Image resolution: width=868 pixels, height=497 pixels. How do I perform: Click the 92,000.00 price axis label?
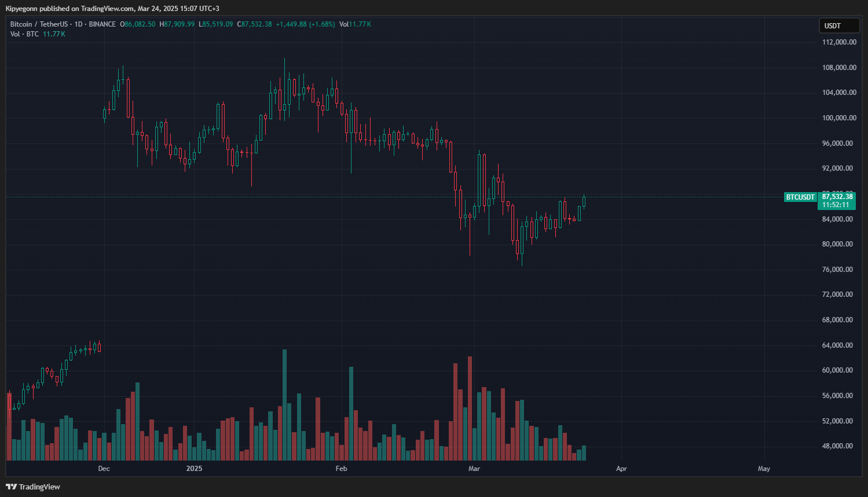(x=837, y=168)
